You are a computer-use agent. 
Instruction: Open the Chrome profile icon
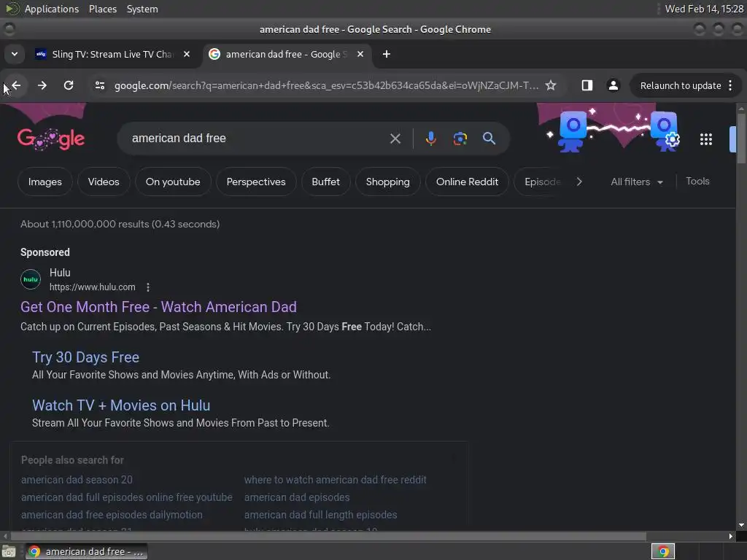613,86
